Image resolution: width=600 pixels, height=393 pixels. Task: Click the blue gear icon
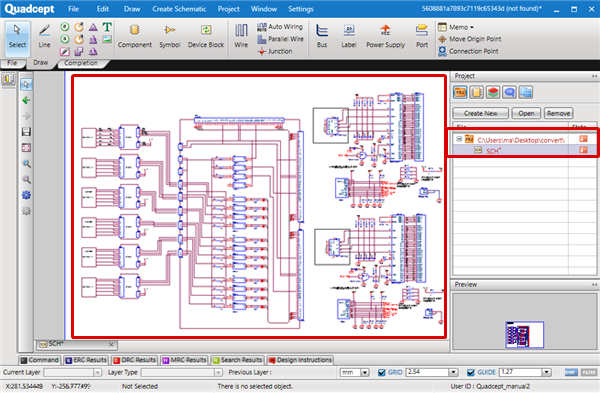[x=26, y=195]
